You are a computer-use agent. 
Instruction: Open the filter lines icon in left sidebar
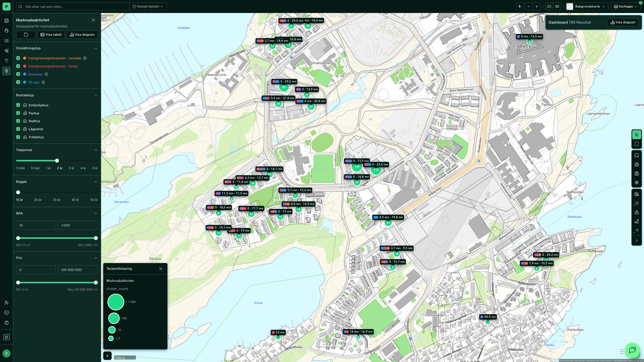tap(7, 61)
